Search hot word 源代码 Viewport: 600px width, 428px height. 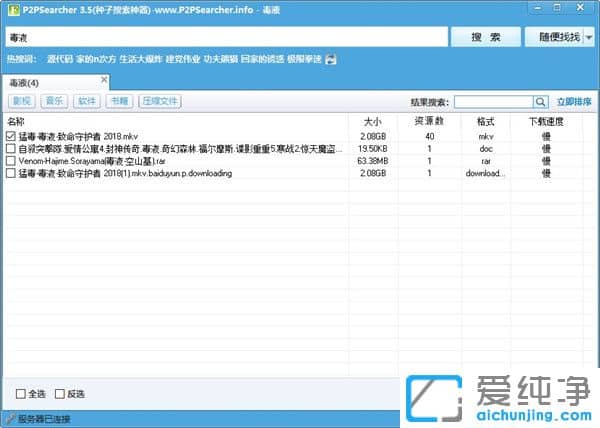[x=60, y=59]
